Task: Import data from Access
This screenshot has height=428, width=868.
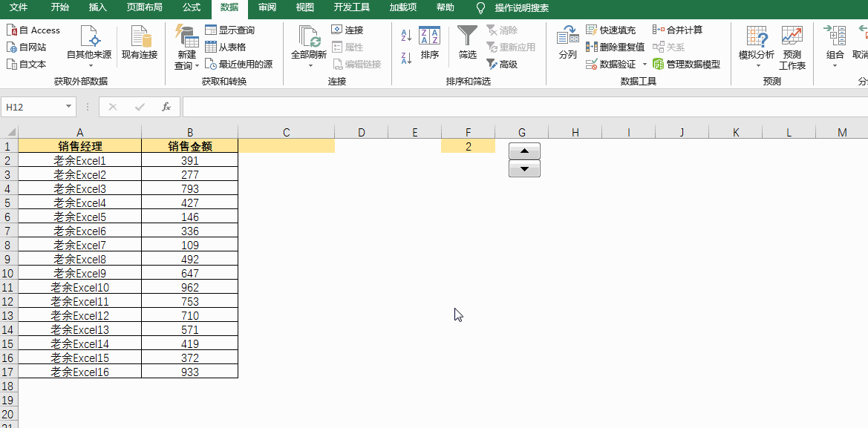Action: point(33,30)
